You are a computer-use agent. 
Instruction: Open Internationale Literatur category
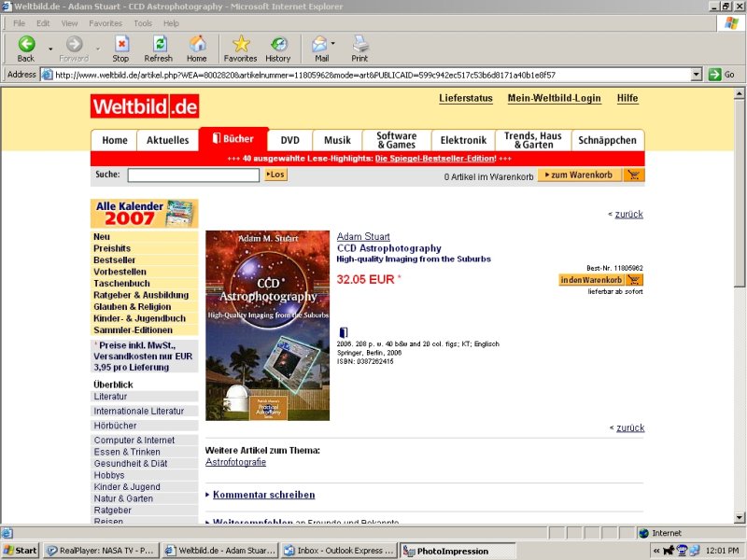[138, 411]
